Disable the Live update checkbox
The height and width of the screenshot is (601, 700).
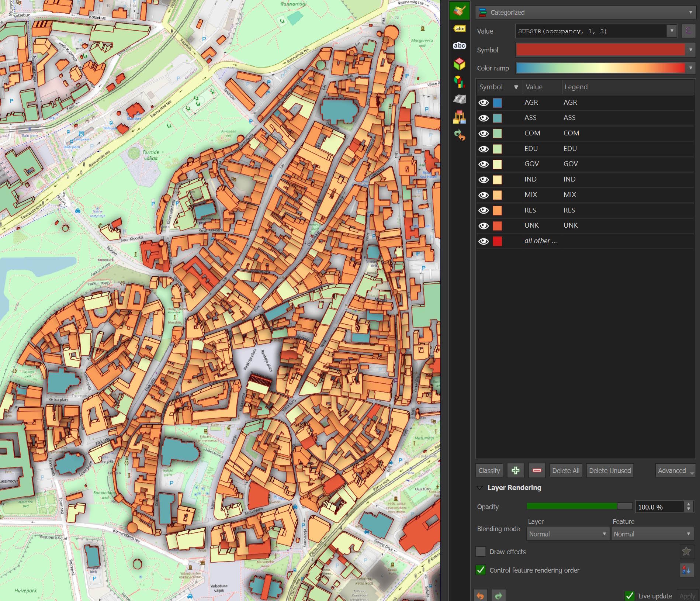coord(630,595)
